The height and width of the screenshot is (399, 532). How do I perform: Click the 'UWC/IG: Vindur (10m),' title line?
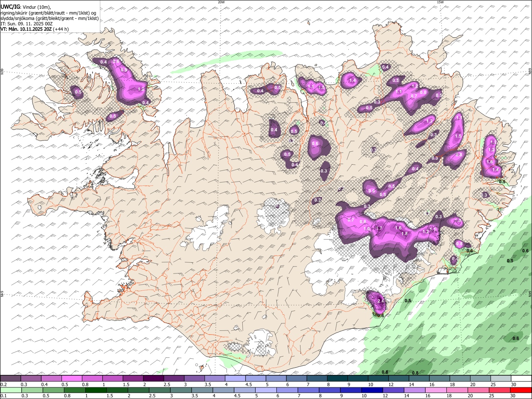tap(25, 7)
